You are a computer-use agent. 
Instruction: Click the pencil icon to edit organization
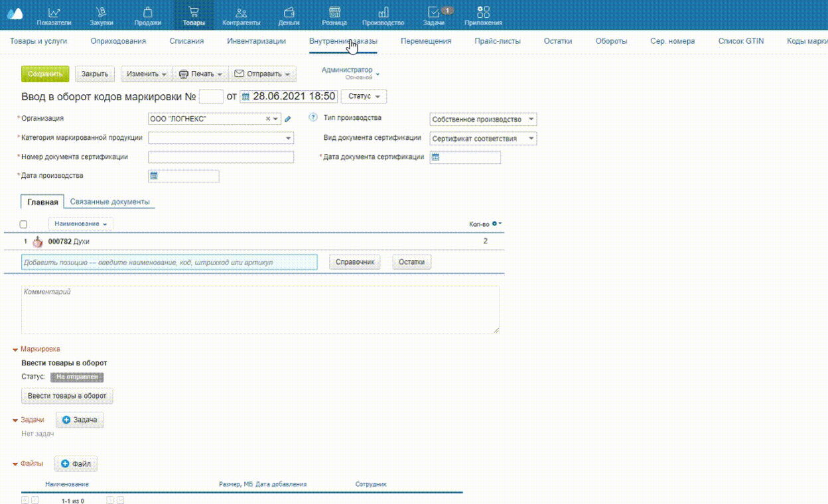click(287, 119)
